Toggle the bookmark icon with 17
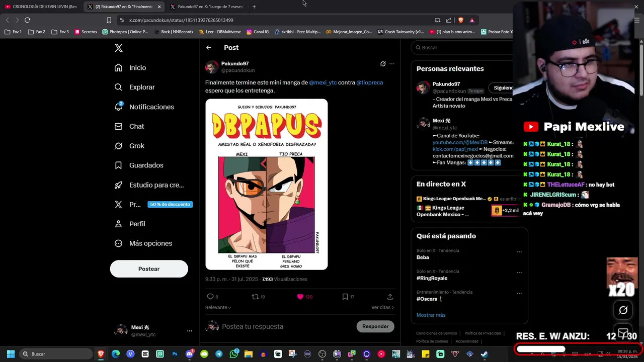644x362 pixels. pyautogui.click(x=348, y=297)
